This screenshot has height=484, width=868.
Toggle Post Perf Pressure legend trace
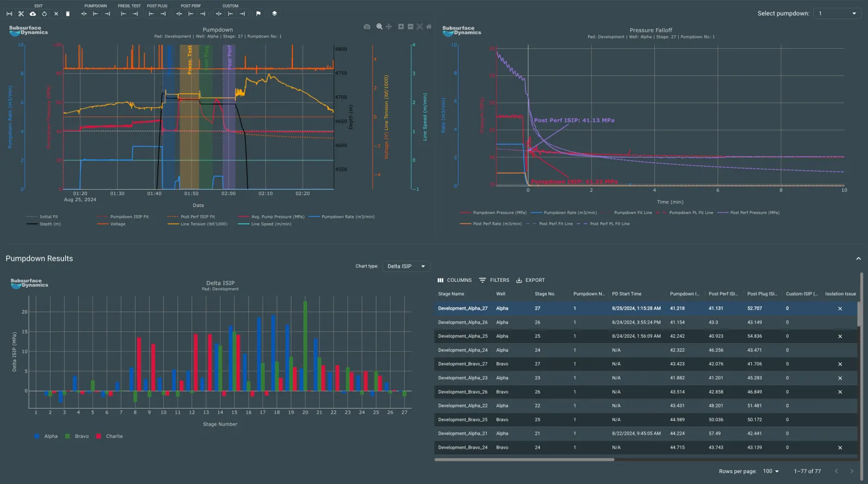pyautogui.click(x=749, y=212)
